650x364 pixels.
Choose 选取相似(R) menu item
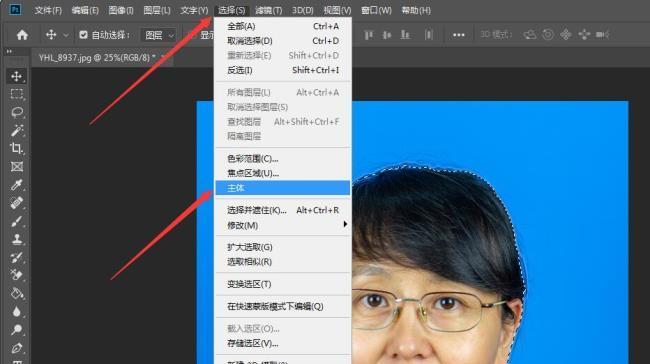click(x=283, y=262)
